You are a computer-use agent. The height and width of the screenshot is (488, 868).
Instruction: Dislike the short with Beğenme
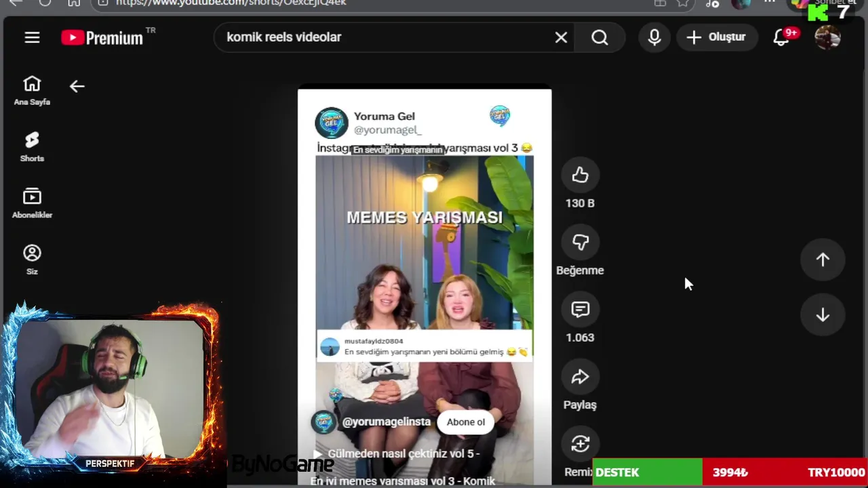(580, 243)
